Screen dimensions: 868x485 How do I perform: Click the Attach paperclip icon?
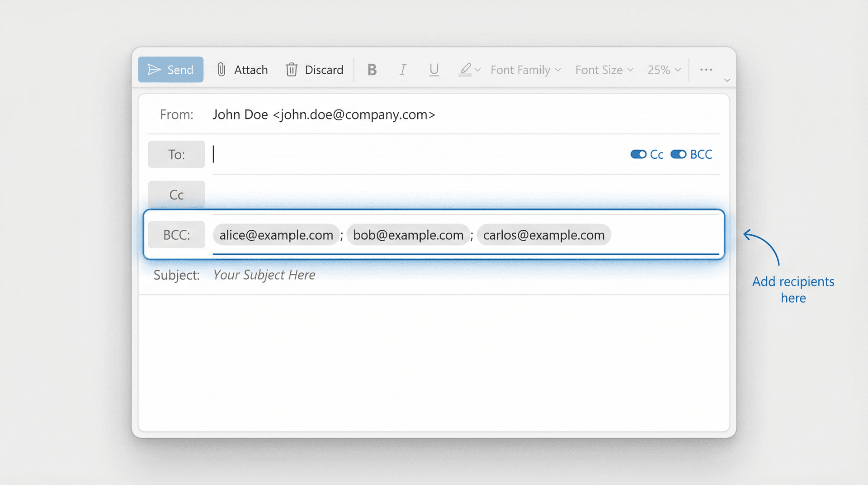(221, 70)
